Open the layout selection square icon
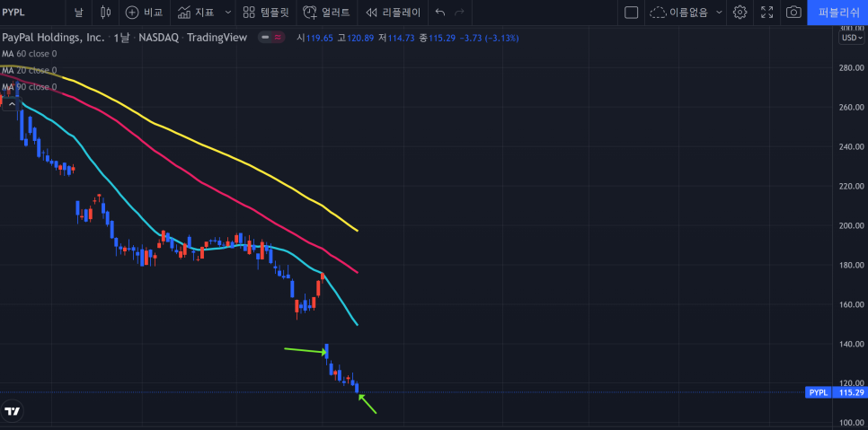 tap(631, 13)
